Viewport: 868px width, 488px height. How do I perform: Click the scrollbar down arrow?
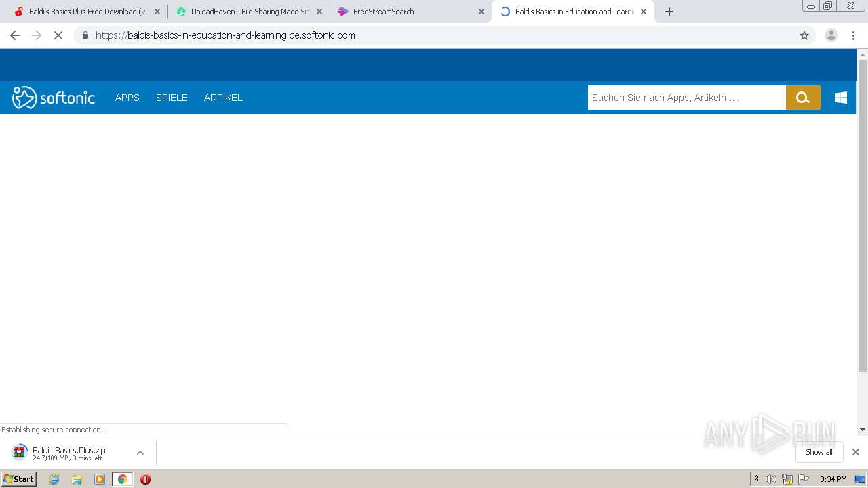(863, 430)
